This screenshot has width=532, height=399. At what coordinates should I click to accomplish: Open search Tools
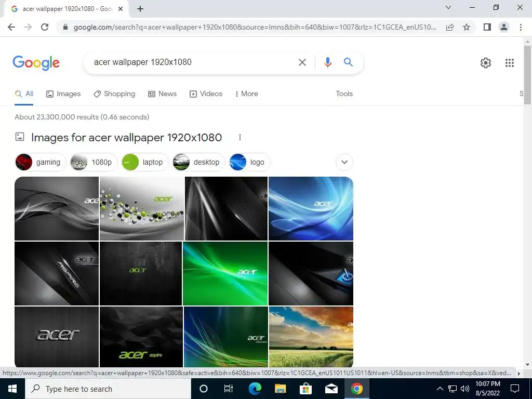click(344, 94)
